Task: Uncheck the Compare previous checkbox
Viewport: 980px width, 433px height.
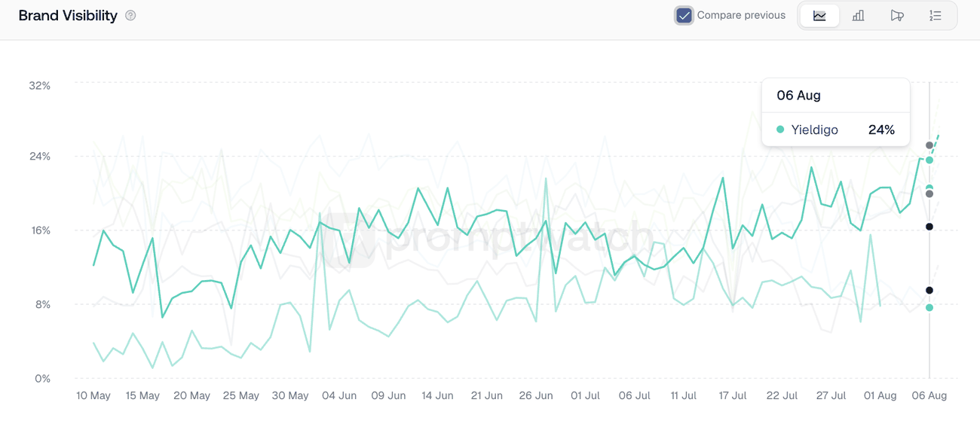Action: (x=684, y=15)
